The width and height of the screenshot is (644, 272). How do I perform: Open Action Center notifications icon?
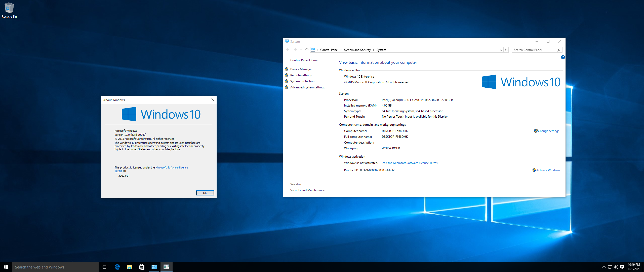pyautogui.click(x=622, y=267)
